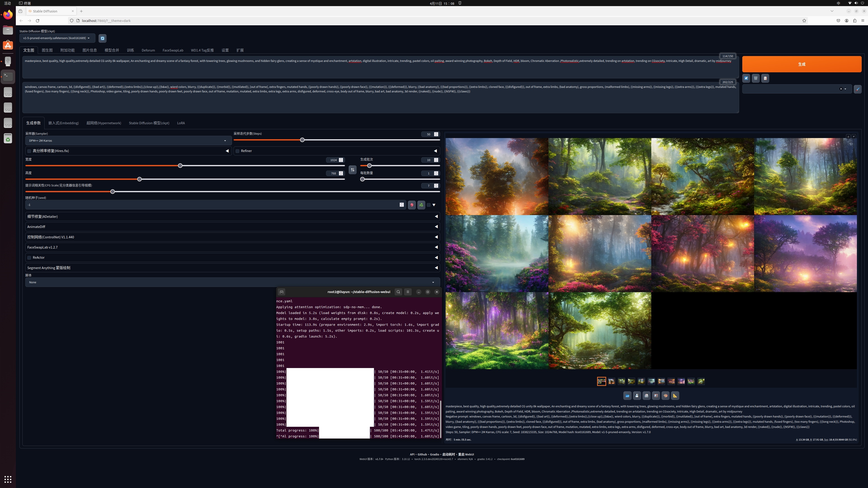Enable the Hires.fix checkbox
This screenshot has width=868, height=488.
[29, 151]
